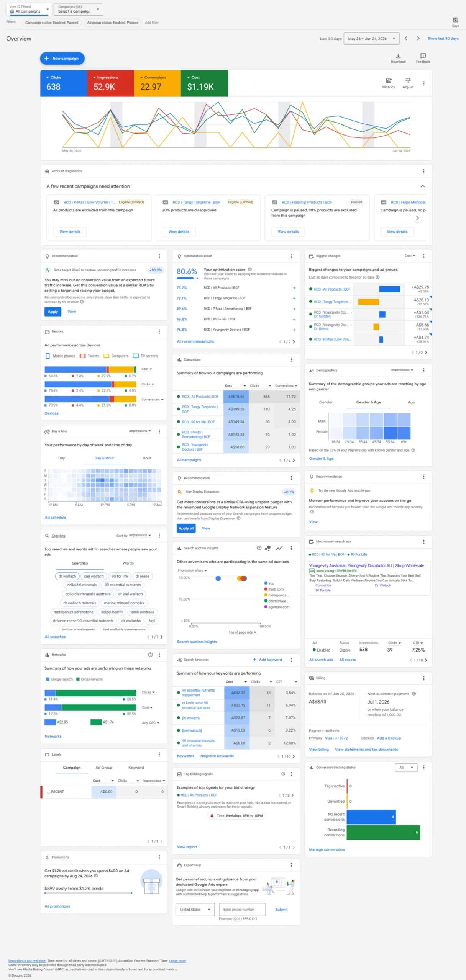Open Demographics card options menu
The image size is (466, 980).
coord(423,370)
